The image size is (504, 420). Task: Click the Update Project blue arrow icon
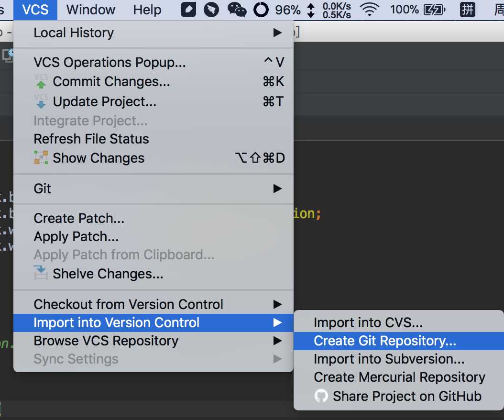(42, 101)
